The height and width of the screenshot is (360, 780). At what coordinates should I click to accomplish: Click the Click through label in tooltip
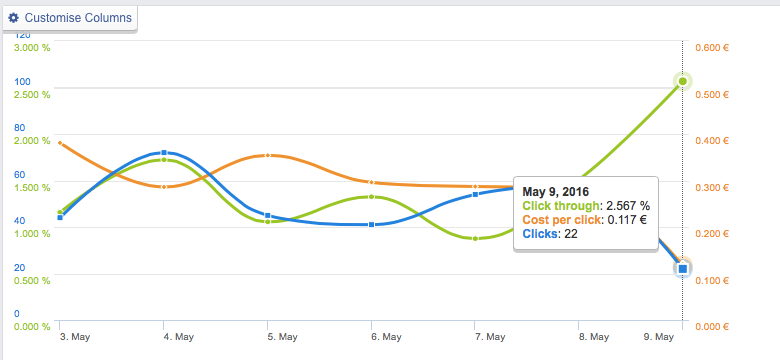point(561,206)
